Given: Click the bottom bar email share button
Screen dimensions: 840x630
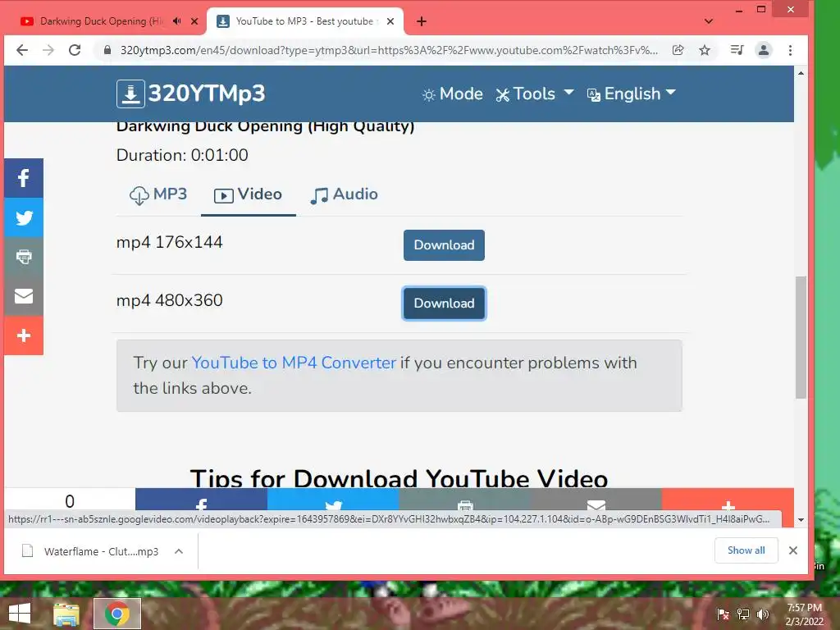Looking at the screenshot, I should 596,500.
